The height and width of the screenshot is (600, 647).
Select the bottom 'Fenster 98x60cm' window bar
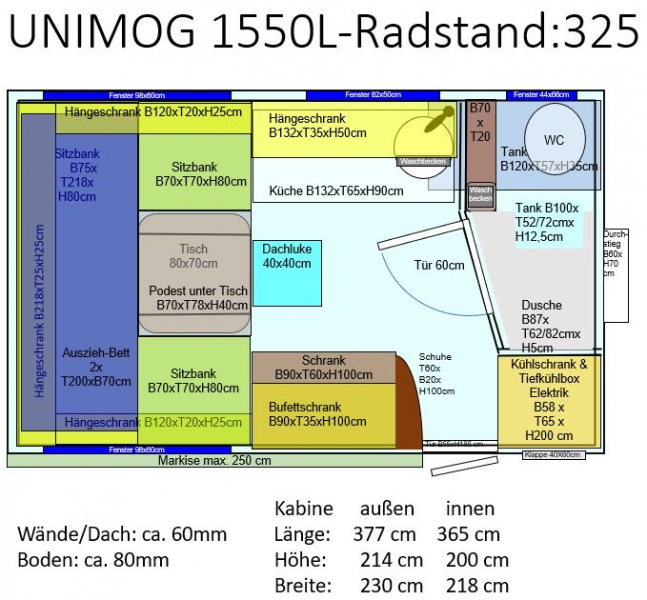pos(137,449)
